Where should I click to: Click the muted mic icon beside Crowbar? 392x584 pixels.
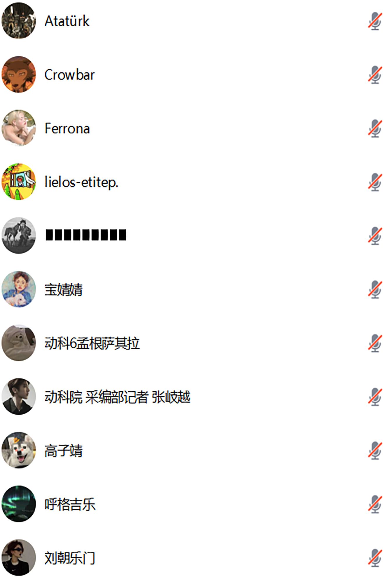tap(375, 75)
